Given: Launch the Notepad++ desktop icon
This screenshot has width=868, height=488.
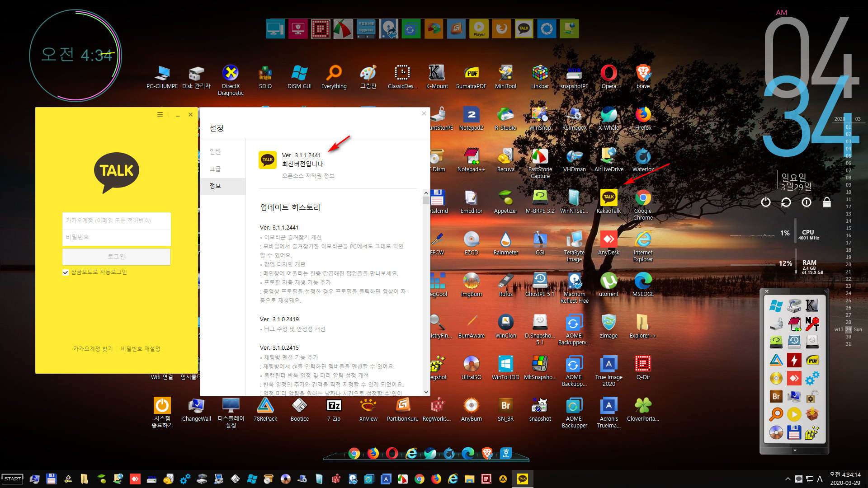Looking at the screenshot, I should (x=471, y=160).
